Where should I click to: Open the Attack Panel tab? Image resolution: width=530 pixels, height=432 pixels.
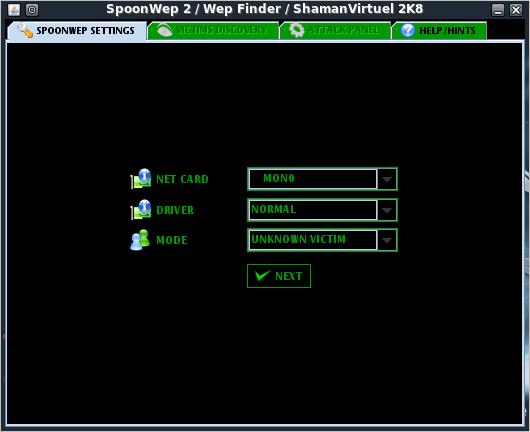tap(335, 31)
